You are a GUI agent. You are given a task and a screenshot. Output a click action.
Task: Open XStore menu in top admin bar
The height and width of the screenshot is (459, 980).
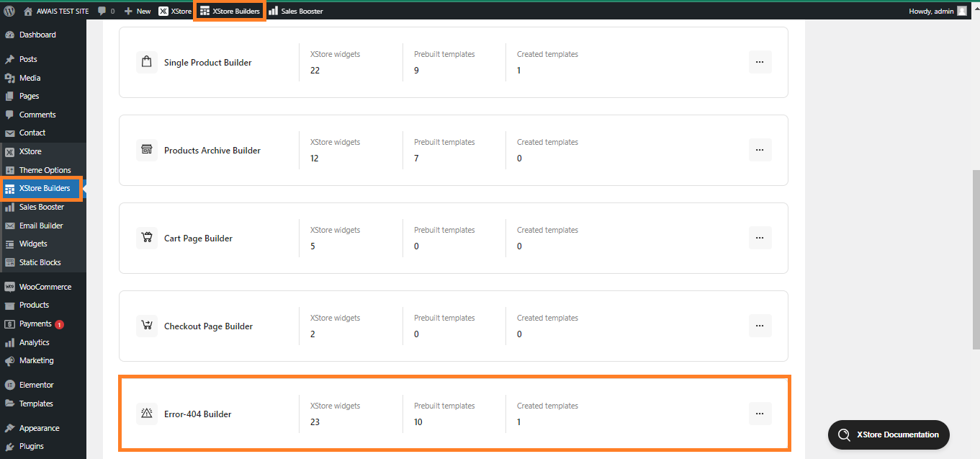click(175, 11)
